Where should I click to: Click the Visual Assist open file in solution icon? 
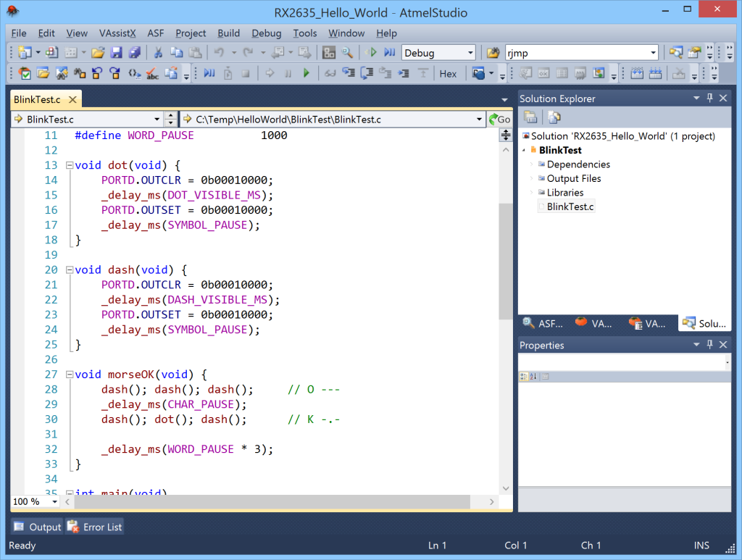43,73
